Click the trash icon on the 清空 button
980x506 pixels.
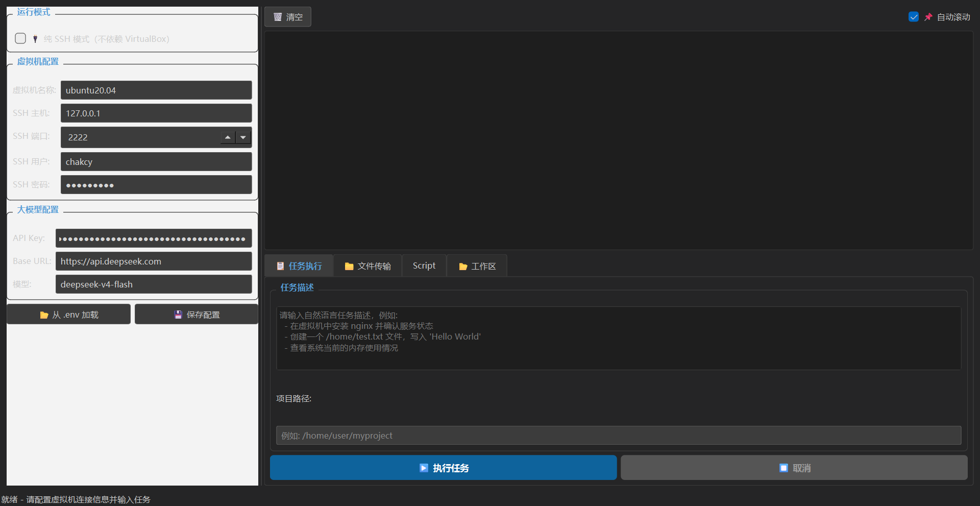coord(278,17)
